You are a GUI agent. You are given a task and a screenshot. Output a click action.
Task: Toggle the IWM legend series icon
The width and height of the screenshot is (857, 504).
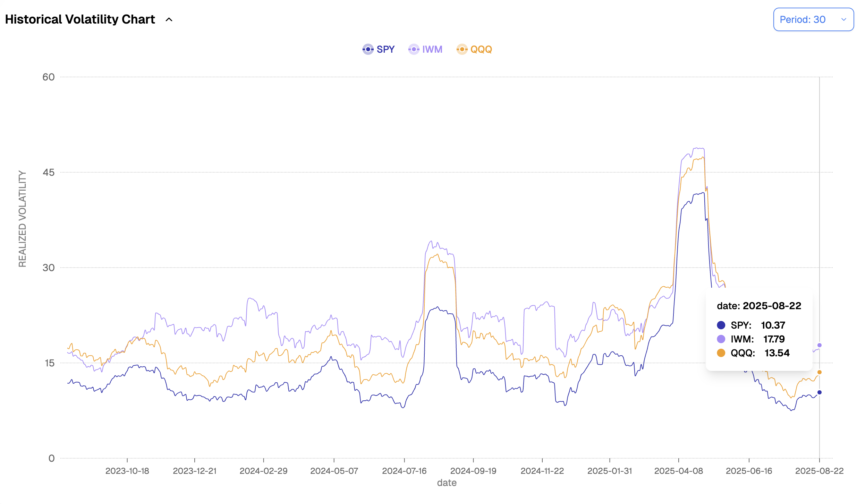point(414,49)
